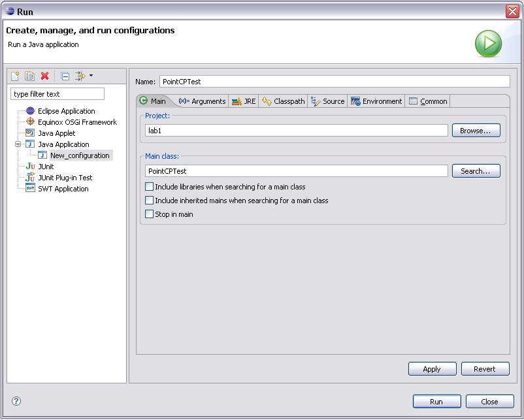Click the green Run banner icon
This screenshot has height=420, width=524.
488,43
